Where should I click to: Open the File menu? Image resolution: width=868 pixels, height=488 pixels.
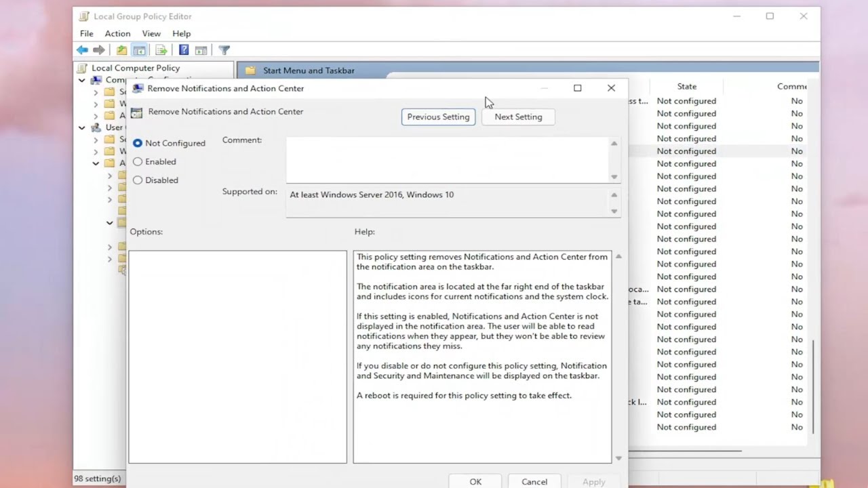coord(87,33)
